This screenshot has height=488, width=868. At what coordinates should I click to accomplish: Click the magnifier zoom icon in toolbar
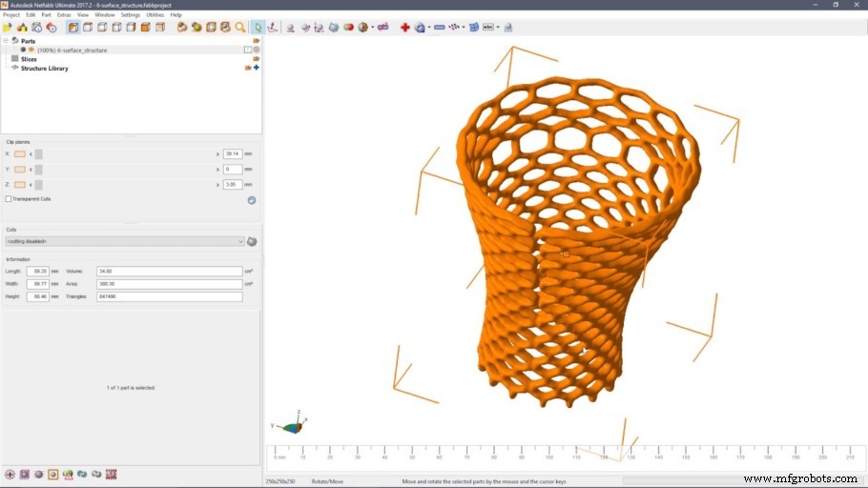pos(240,27)
